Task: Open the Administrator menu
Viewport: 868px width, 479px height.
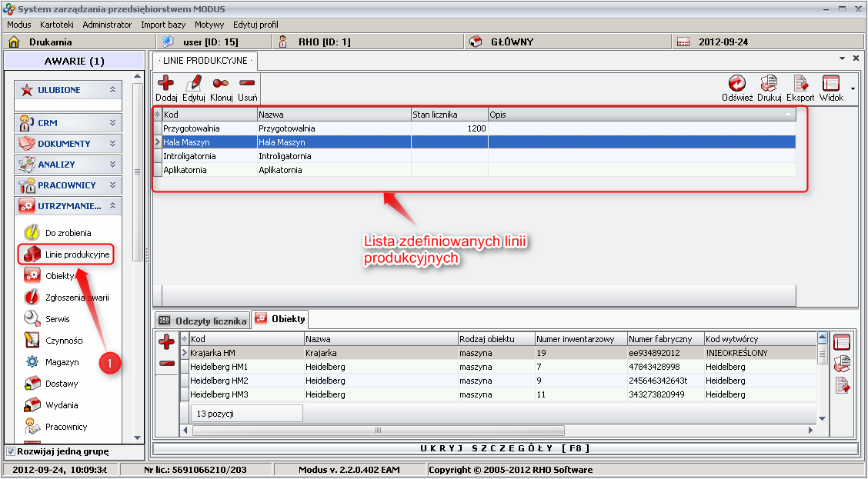Action: (x=107, y=25)
